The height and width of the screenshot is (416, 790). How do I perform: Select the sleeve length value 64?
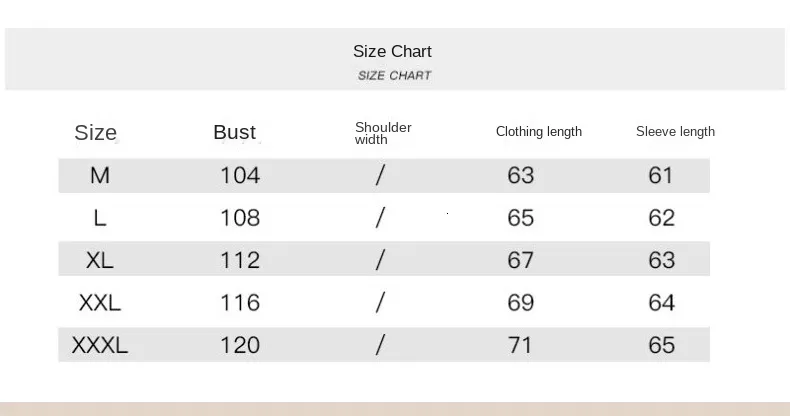pos(661,303)
